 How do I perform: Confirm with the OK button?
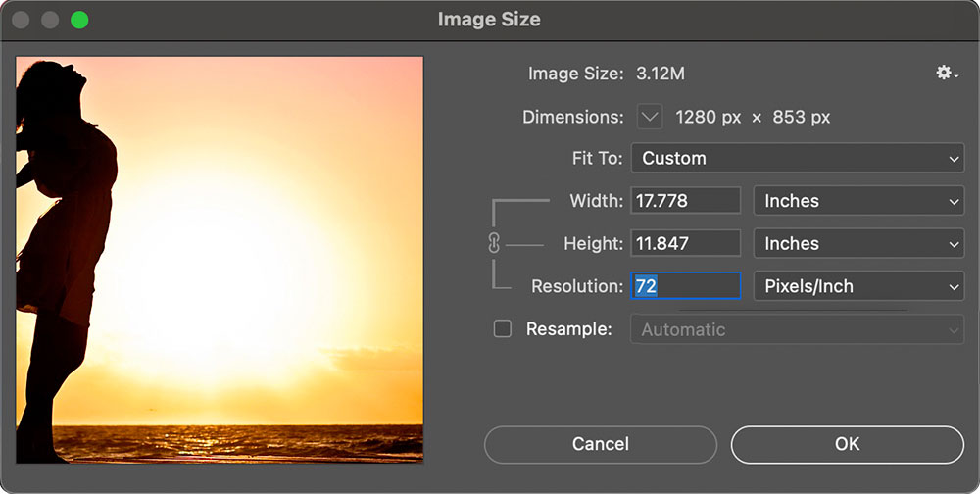click(847, 444)
